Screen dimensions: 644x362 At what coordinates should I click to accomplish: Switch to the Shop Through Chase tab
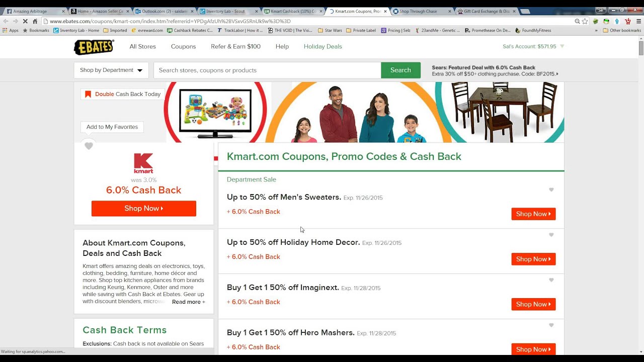422,11
